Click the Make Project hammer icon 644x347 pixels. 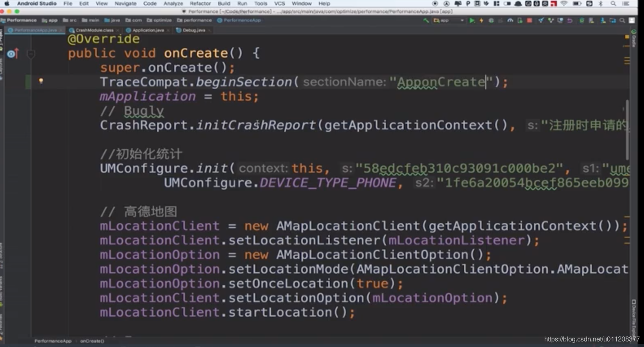[x=426, y=20]
